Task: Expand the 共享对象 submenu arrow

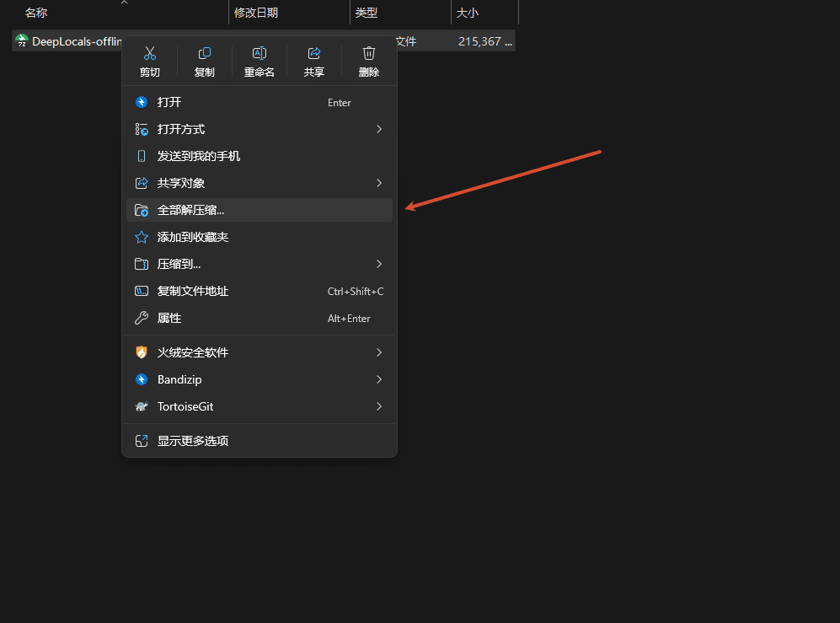Action: [379, 183]
